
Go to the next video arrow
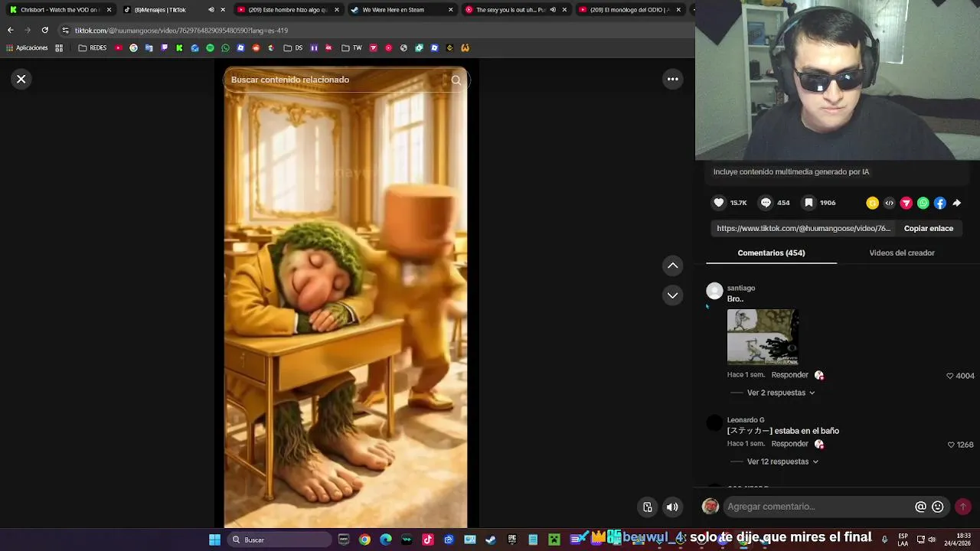click(x=673, y=295)
